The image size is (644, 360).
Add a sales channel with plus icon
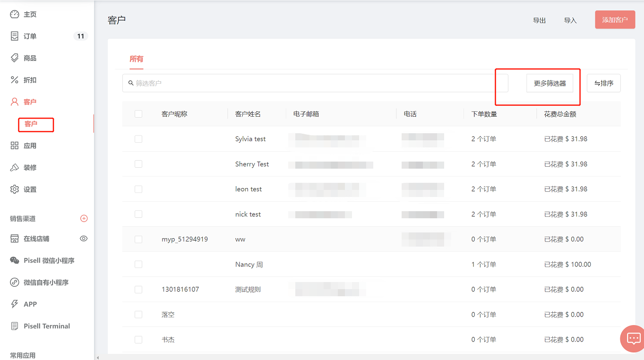coord(84,218)
